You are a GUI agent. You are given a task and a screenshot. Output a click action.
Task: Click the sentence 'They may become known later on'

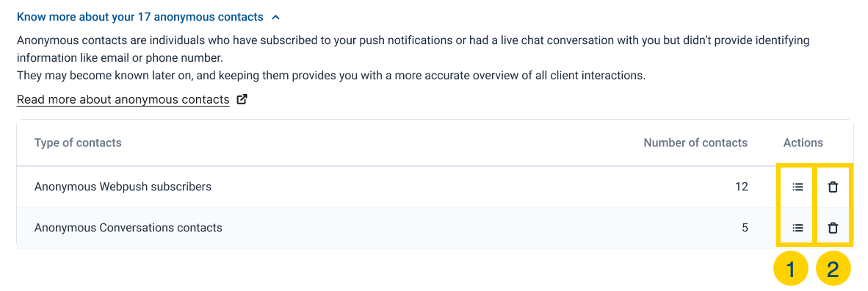click(331, 76)
